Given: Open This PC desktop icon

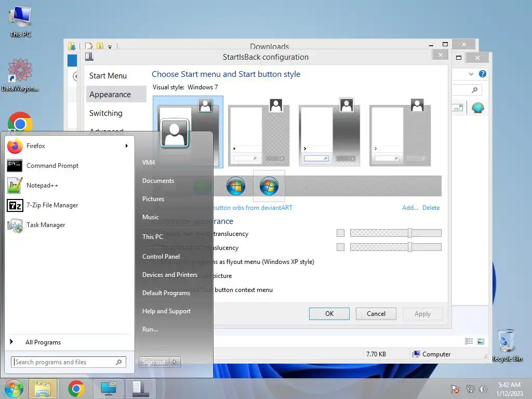Looking at the screenshot, I should pyautogui.click(x=20, y=21).
